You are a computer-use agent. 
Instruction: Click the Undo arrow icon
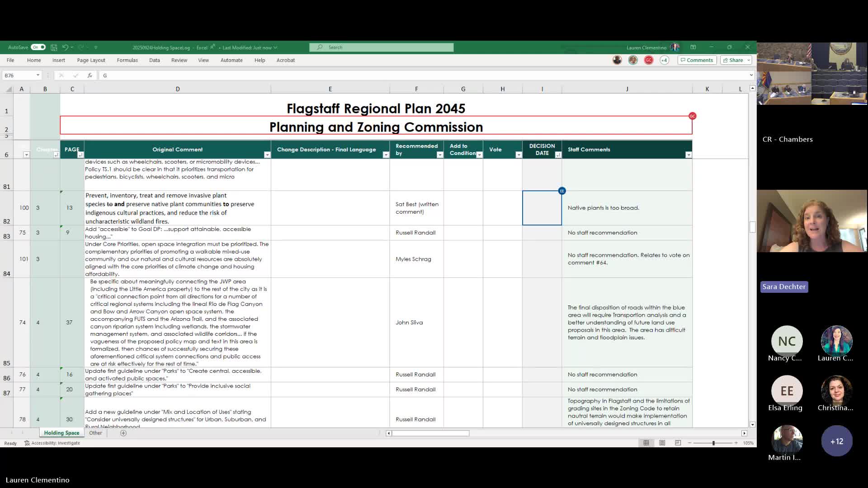(x=65, y=47)
